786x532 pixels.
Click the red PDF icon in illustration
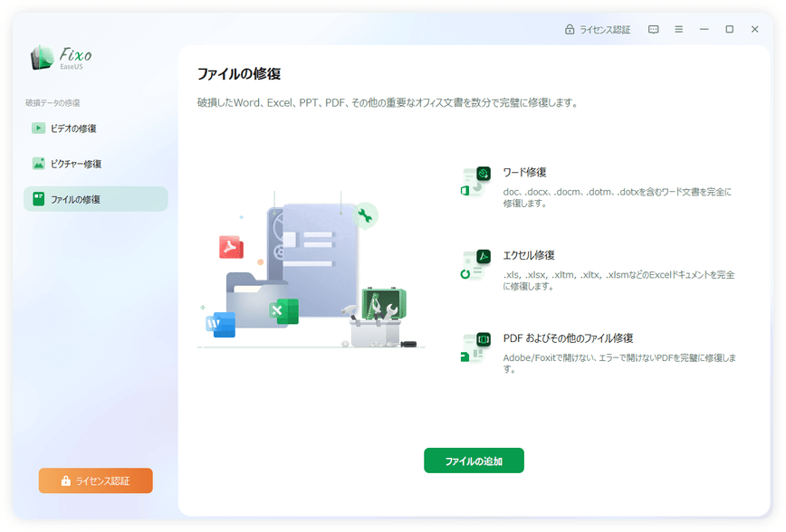pyautogui.click(x=231, y=246)
